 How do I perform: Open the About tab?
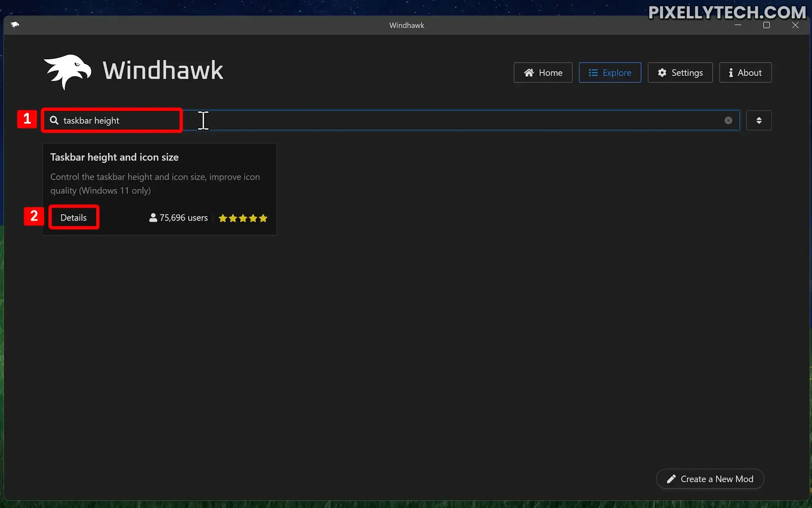coord(745,72)
